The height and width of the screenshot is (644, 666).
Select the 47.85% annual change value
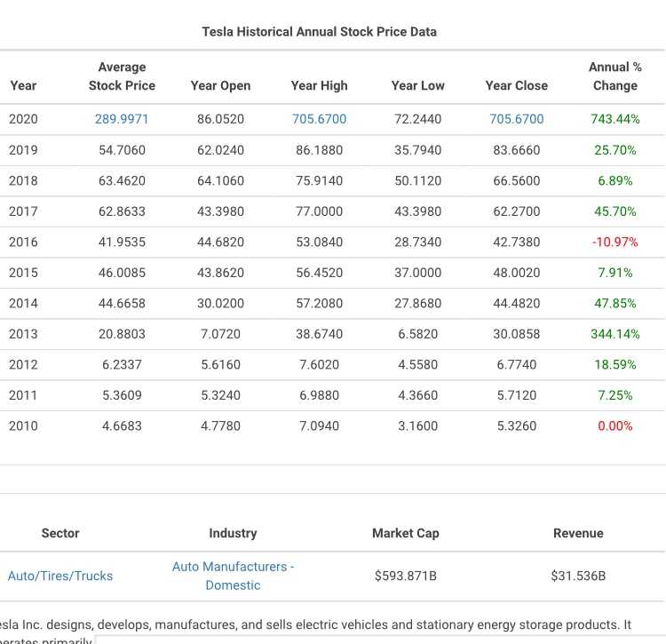tap(615, 303)
